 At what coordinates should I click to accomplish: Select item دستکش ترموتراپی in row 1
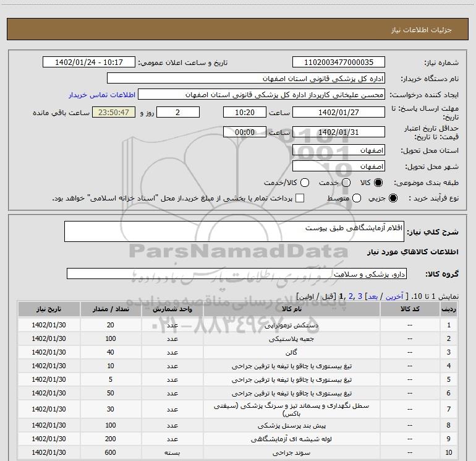pos(291,325)
